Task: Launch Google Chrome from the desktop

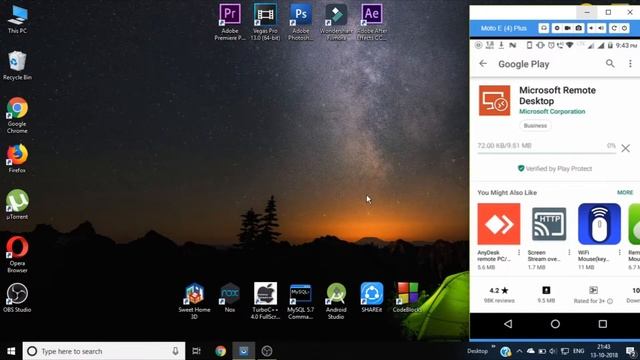Action: pos(17,115)
